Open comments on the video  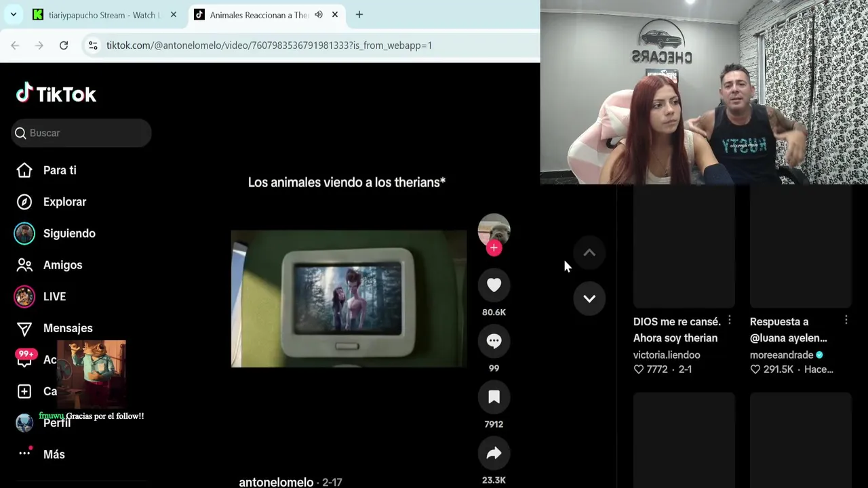tap(494, 341)
